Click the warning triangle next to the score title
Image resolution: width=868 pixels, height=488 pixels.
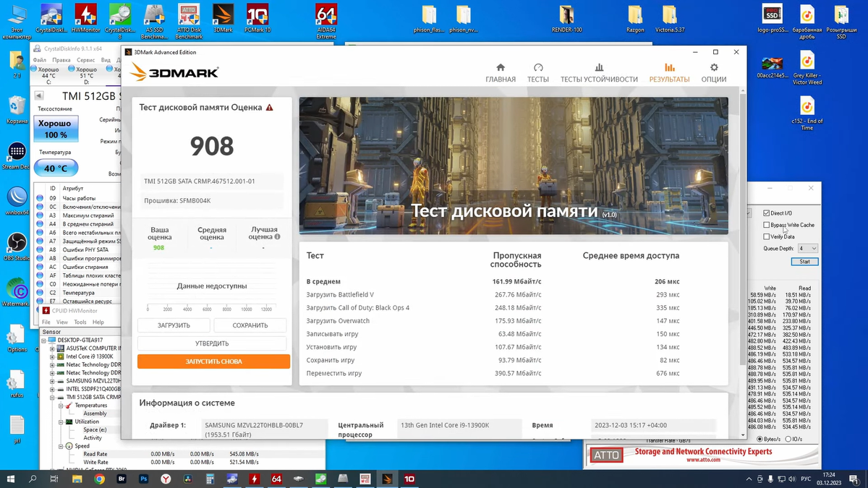click(x=269, y=107)
